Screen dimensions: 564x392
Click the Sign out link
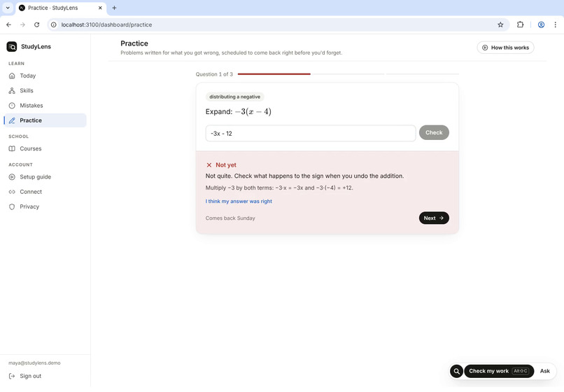[24, 376]
